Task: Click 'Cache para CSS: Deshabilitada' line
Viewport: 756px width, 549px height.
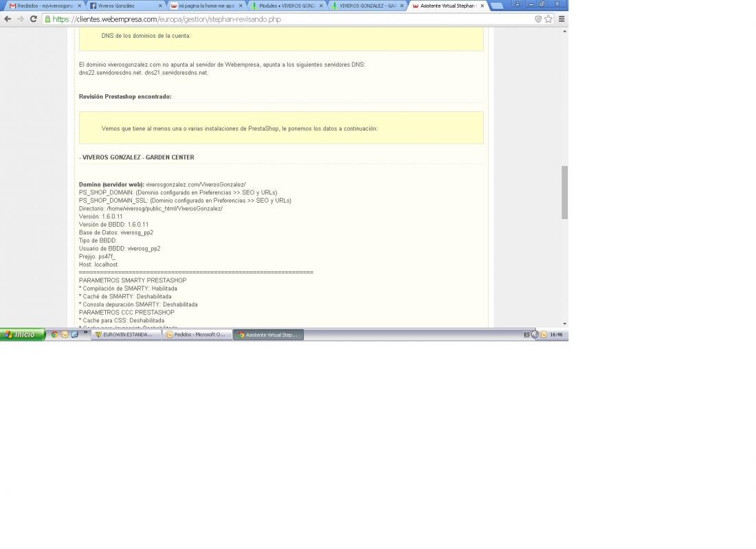Action: 122,320
